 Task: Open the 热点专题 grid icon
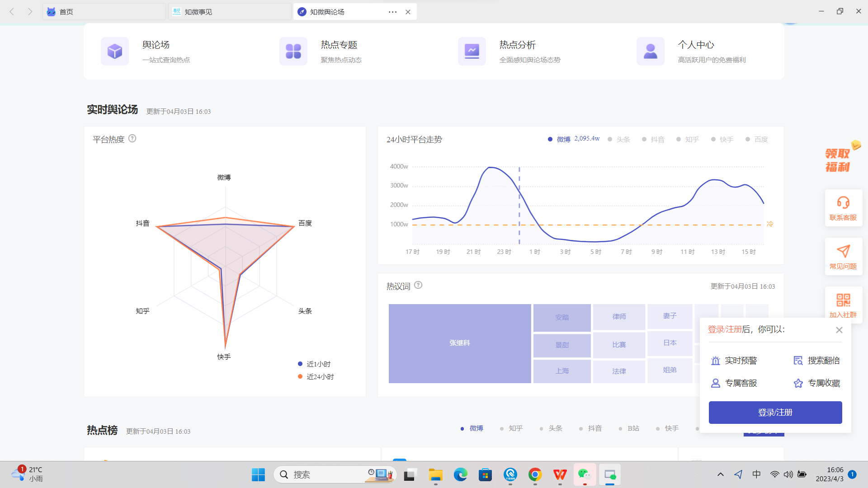(x=293, y=52)
